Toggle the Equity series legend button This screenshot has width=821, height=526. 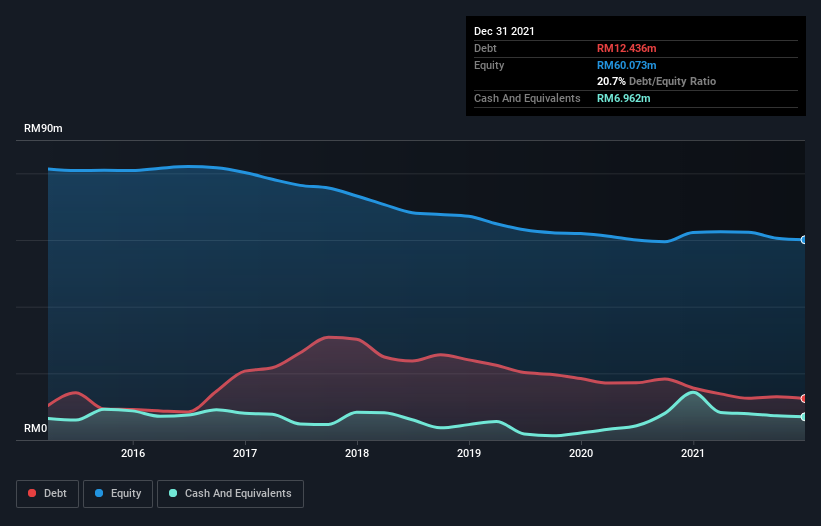118,494
